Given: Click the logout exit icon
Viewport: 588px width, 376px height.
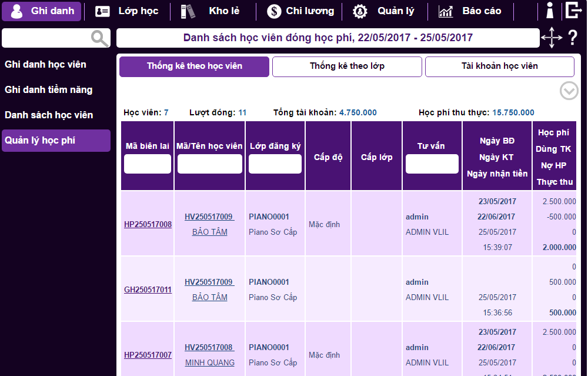Looking at the screenshot, I should [x=573, y=11].
